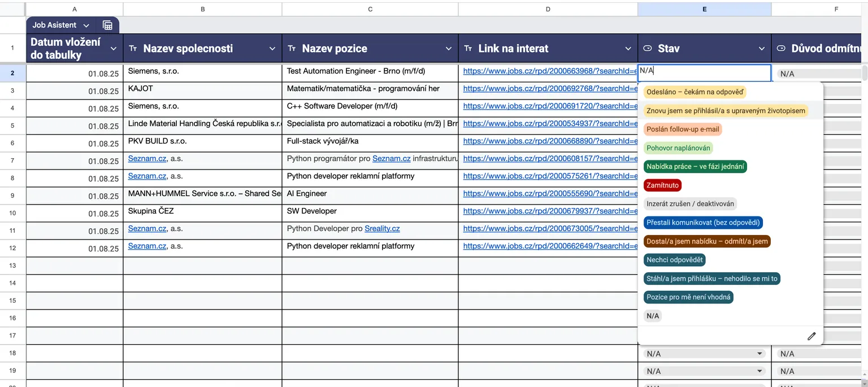Click date cell 01.08.25 in row 10
The height and width of the screenshot is (387, 868).
75,213
